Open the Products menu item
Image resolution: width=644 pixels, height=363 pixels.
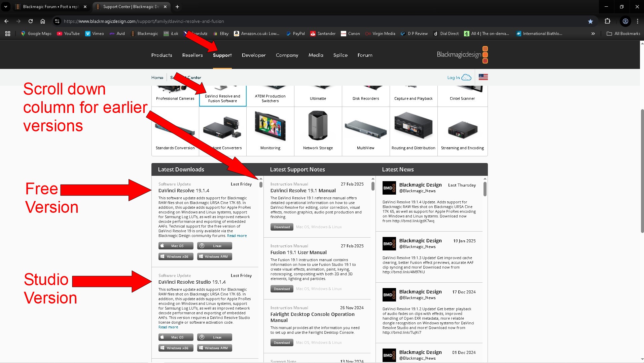(162, 55)
